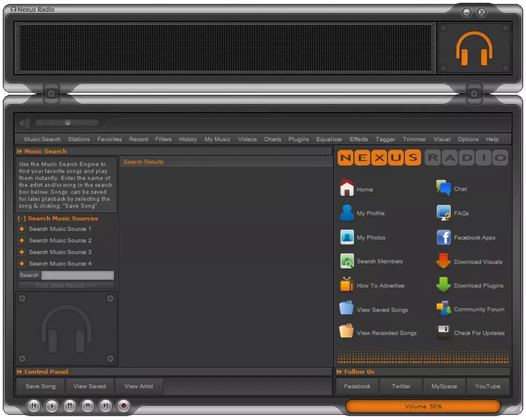
Task: Open the Visual tab
Action: [442, 139]
